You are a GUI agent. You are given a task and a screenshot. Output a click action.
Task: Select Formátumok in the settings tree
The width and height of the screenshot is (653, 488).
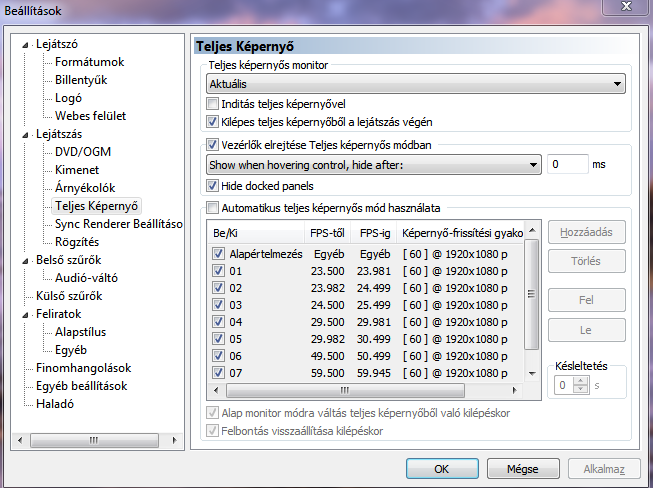tap(90, 62)
